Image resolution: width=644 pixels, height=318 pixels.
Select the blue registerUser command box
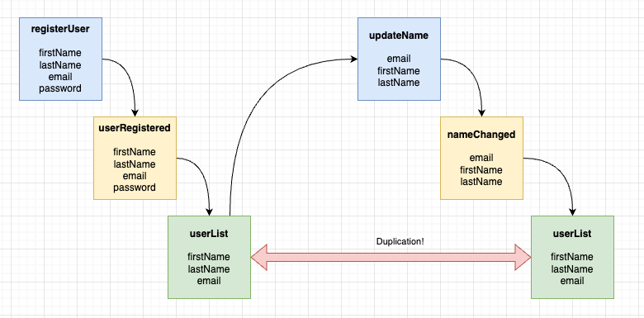[x=60, y=59]
